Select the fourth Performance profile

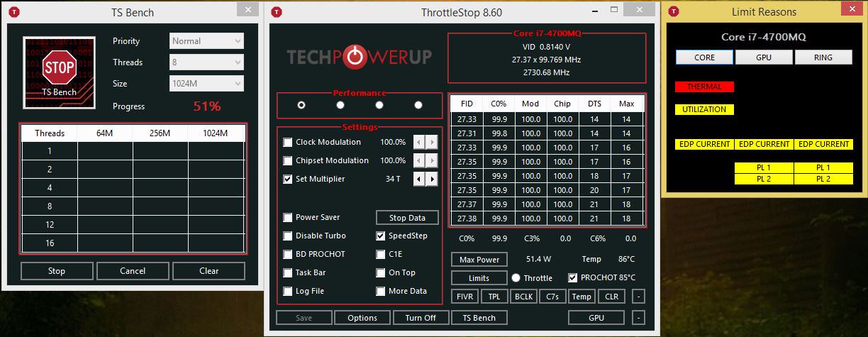[x=418, y=105]
